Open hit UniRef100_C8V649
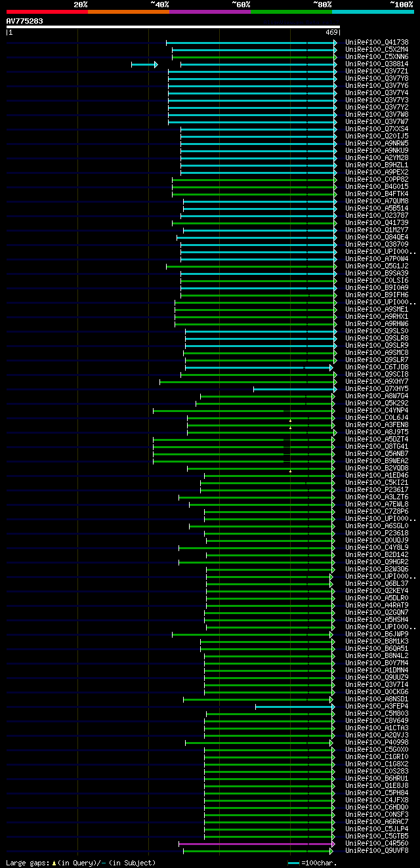The width and height of the screenshot is (420, 868). tap(377, 720)
